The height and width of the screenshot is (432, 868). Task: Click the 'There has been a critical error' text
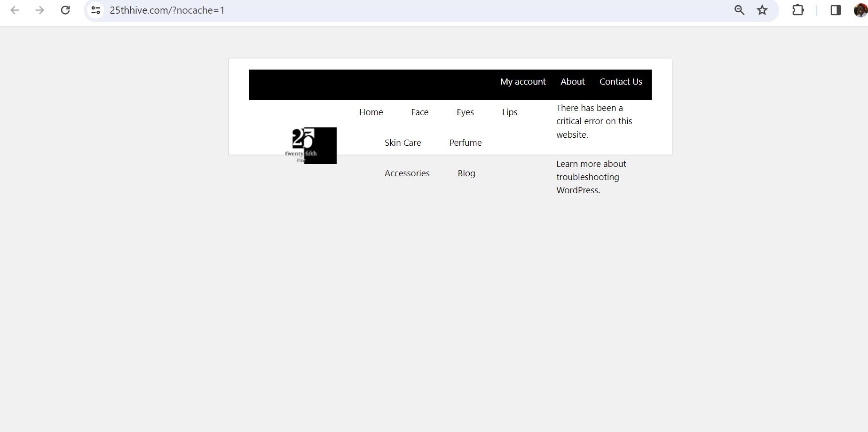click(x=594, y=121)
